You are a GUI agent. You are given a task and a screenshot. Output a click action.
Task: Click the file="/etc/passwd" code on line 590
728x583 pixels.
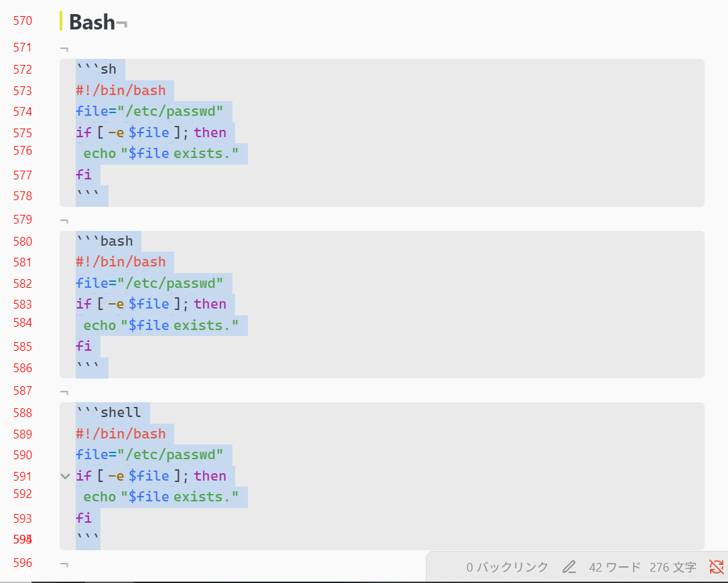(149, 454)
